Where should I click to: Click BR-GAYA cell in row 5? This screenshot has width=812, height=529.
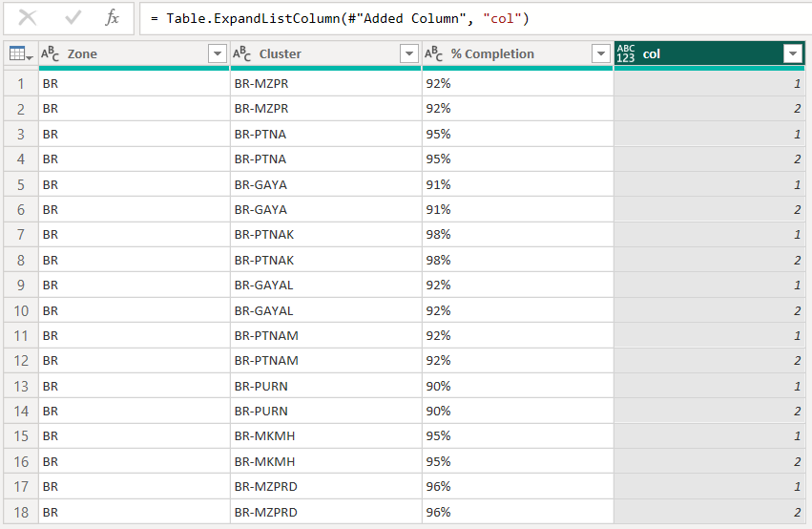pyautogui.click(x=326, y=184)
